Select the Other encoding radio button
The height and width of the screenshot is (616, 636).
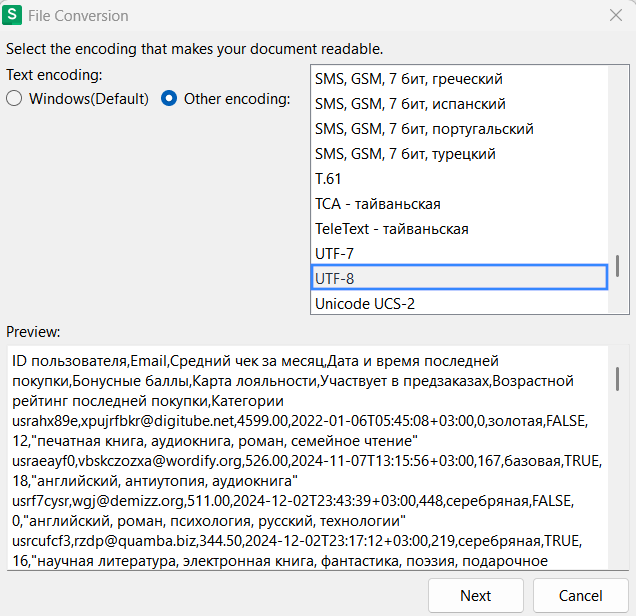(170, 99)
